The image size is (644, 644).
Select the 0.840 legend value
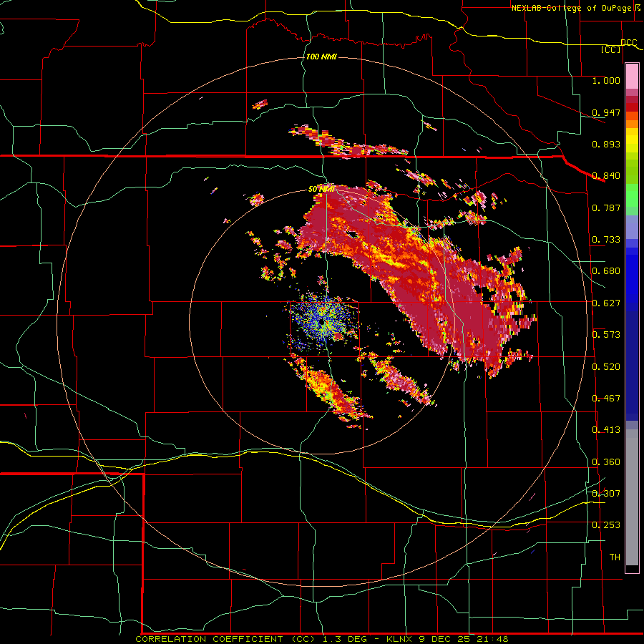606,176
